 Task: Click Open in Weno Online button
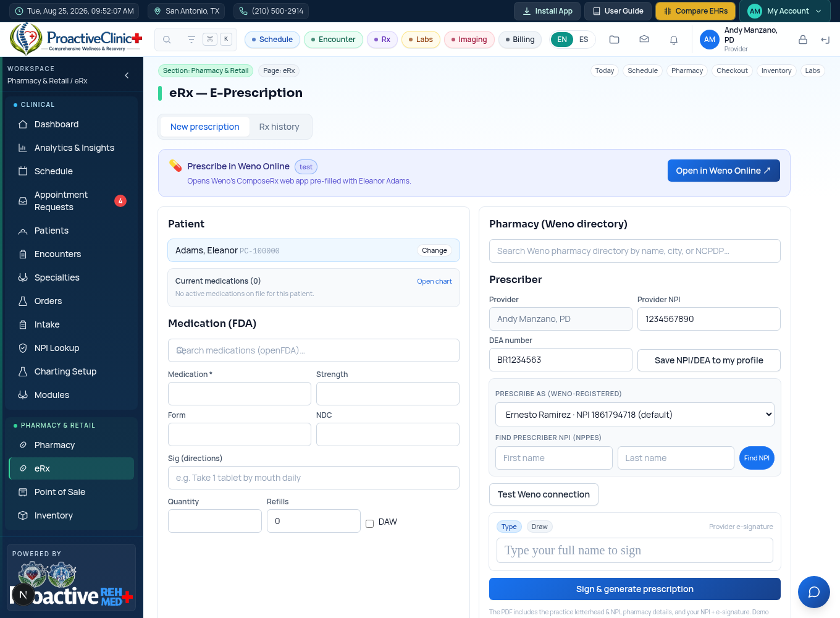click(x=723, y=171)
